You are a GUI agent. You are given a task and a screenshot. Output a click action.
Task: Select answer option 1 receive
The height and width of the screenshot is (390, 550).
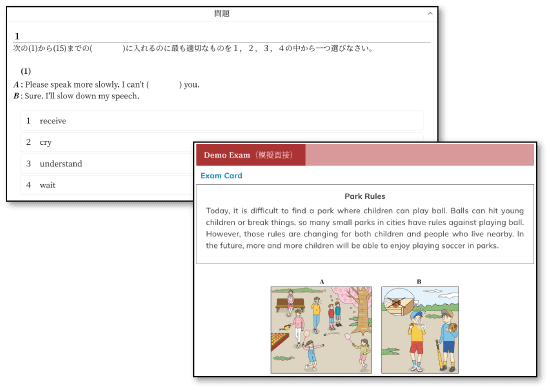pyautogui.click(x=222, y=121)
